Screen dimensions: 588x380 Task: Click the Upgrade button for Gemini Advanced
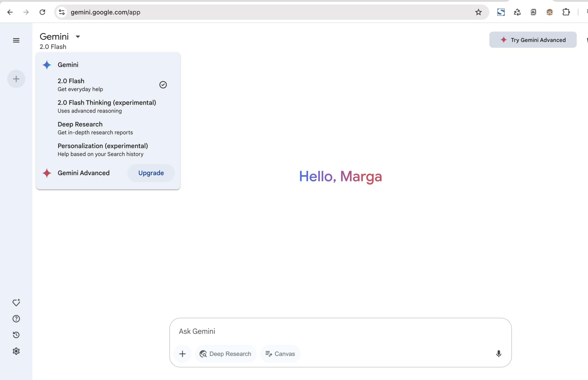point(151,173)
